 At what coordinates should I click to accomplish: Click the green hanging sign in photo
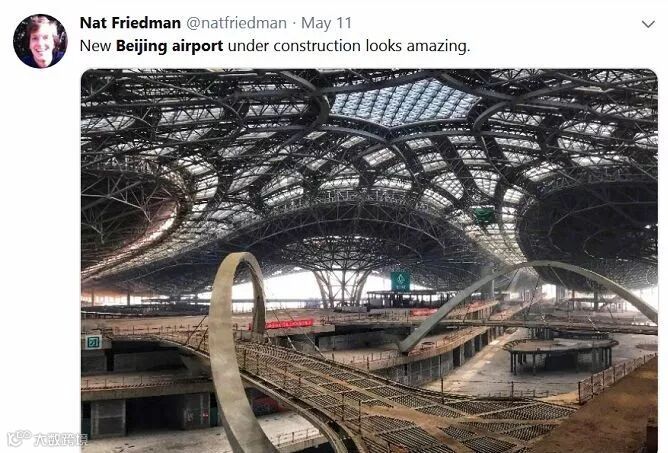point(400,281)
